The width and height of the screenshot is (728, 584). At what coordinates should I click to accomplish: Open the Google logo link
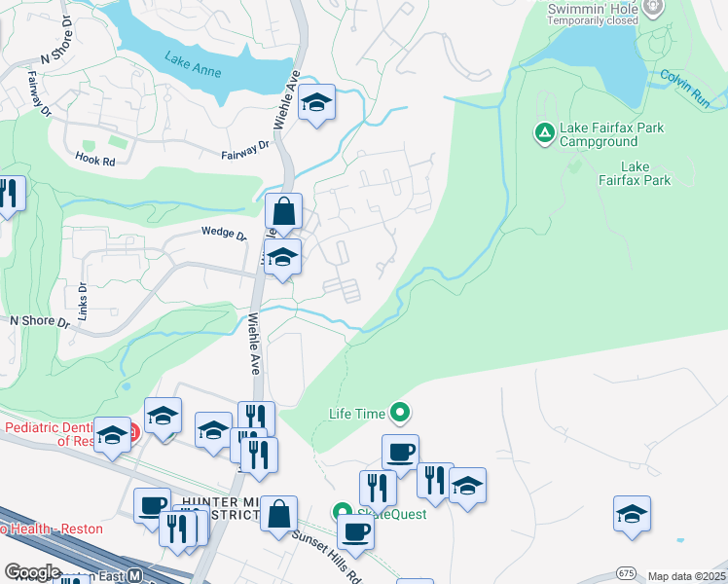click(x=32, y=573)
